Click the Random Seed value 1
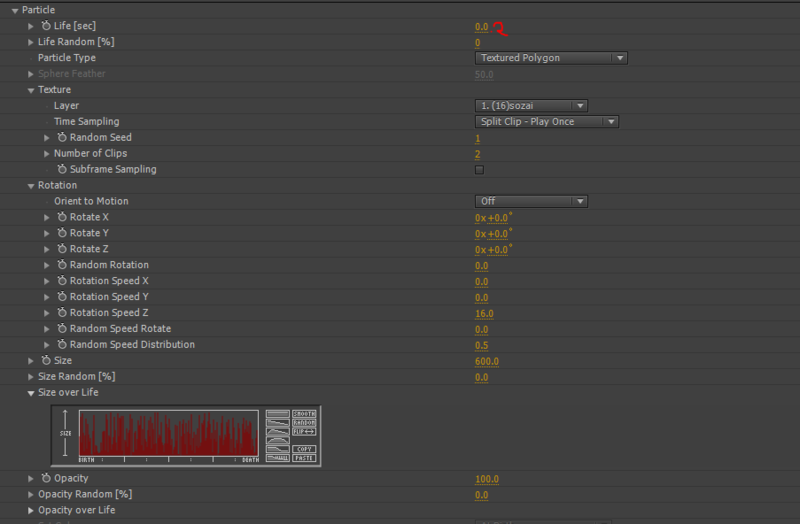800x524 pixels. (478, 138)
